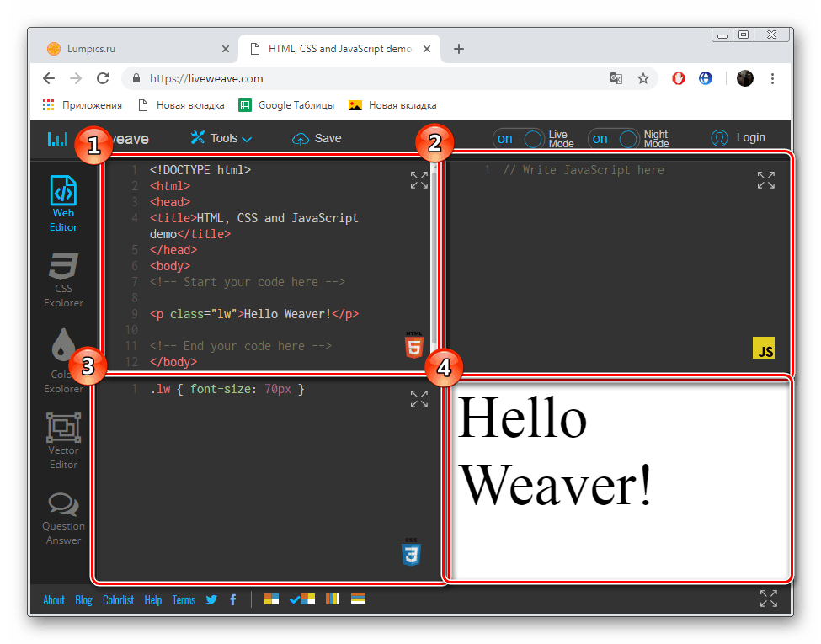
Task: Open the Web Editor sidebar tool
Action: (x=63, y=204)
